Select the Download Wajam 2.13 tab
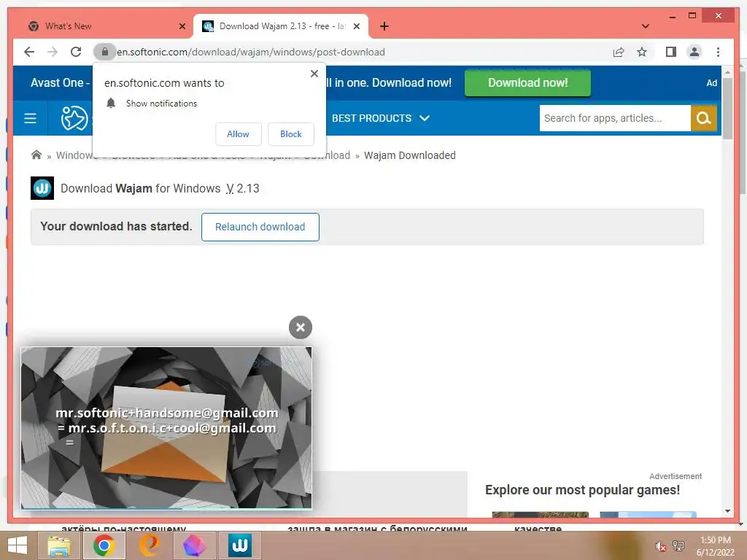This screenshot has height=560, width=747. click(281, 26)
